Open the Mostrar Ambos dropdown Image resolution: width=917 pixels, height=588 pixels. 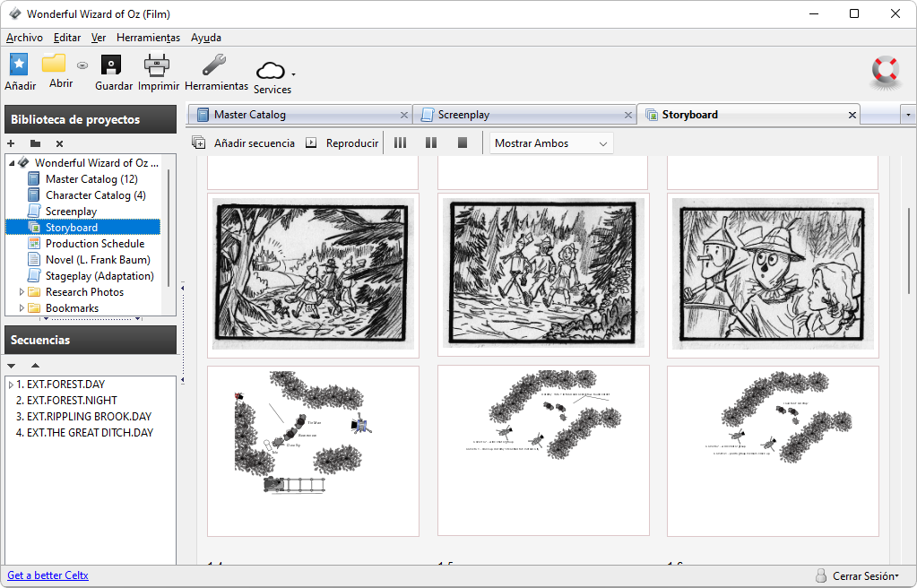point(551,143)
